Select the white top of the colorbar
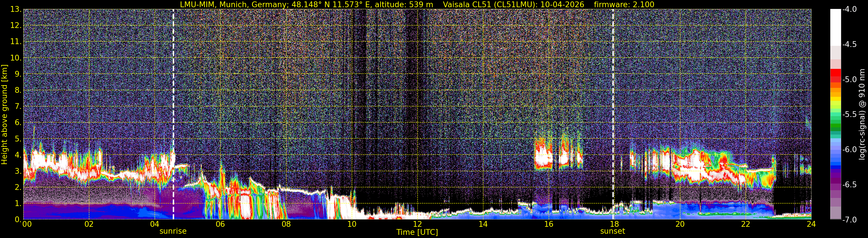Image resolution: width=868 pixels, height=238 pixels. click(x=835, y=27)
